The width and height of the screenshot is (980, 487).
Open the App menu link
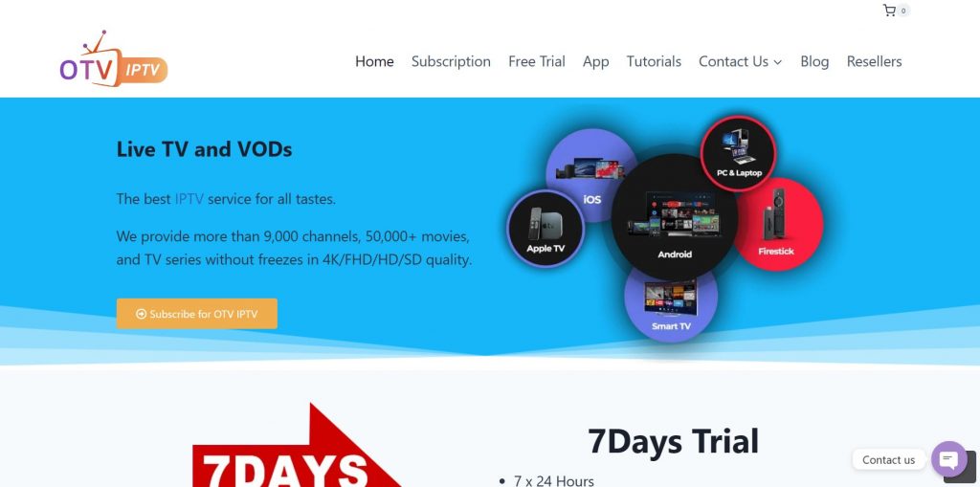595,61
